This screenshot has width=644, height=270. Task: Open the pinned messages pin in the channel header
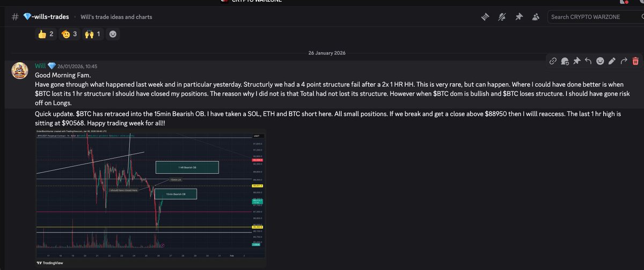coord(518,17)
